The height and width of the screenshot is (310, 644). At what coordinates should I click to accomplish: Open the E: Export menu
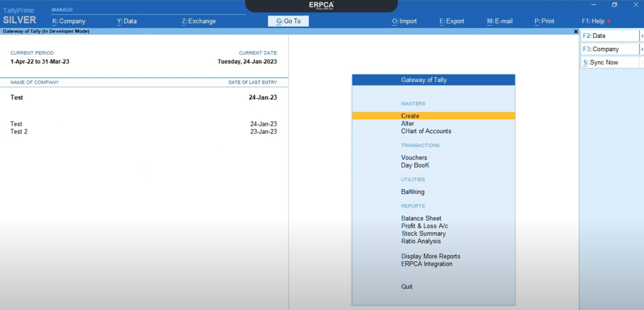[452, 21]
